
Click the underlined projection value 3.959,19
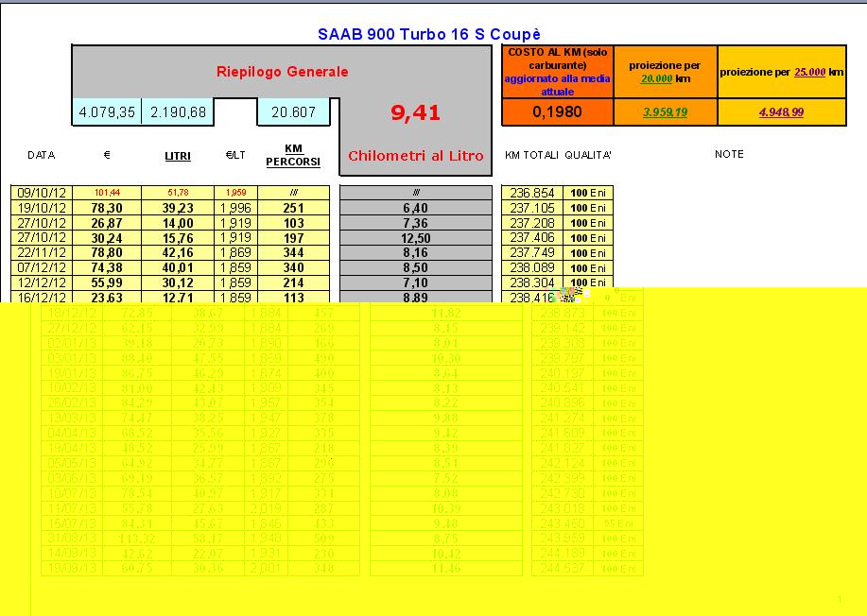tap(666, 112)
